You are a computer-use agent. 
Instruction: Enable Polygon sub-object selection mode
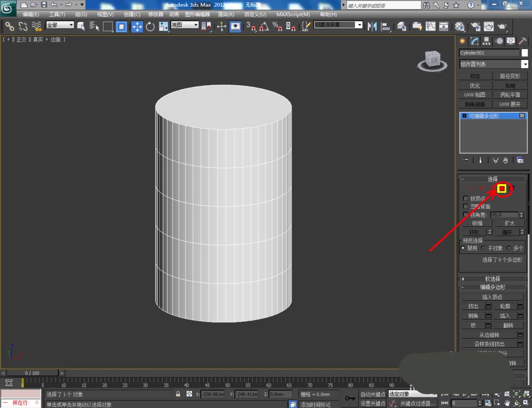[x=501, y=188]
